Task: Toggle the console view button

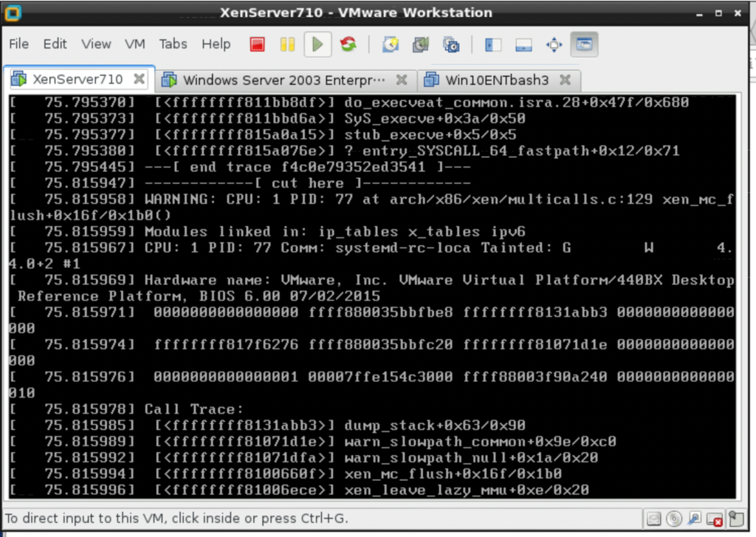Action: [x=585, y=44]
